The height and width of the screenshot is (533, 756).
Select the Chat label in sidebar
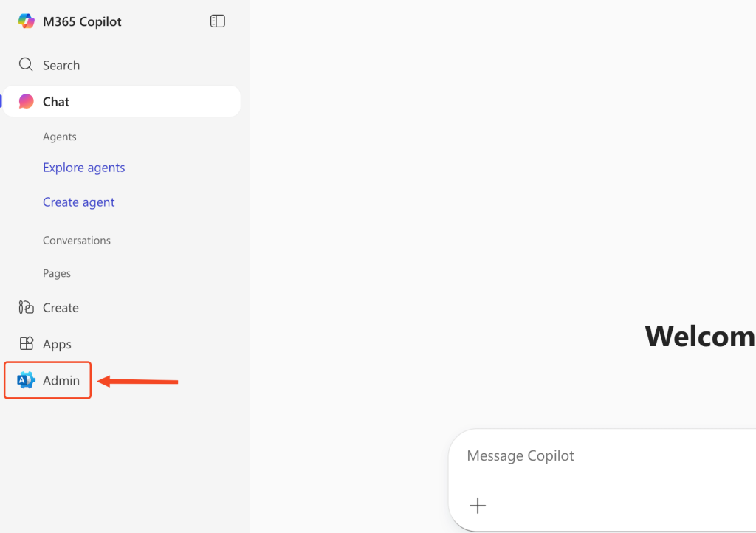[56, 102]
